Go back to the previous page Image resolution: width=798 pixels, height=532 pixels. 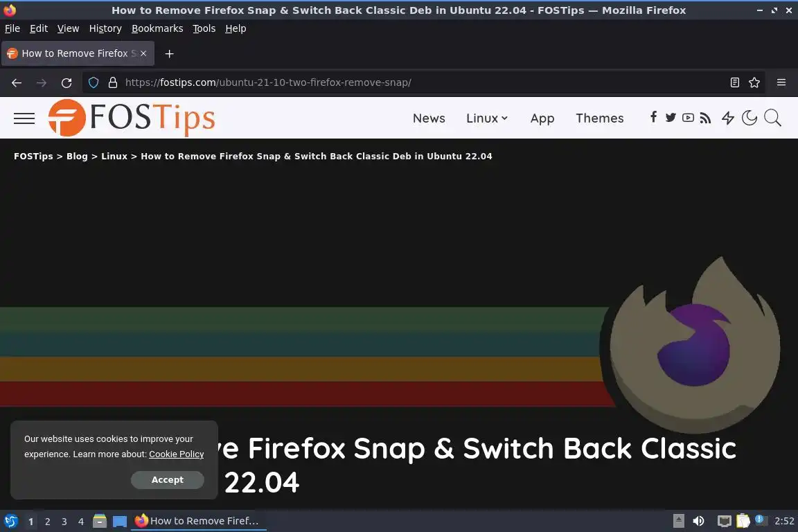click(17, 82)
